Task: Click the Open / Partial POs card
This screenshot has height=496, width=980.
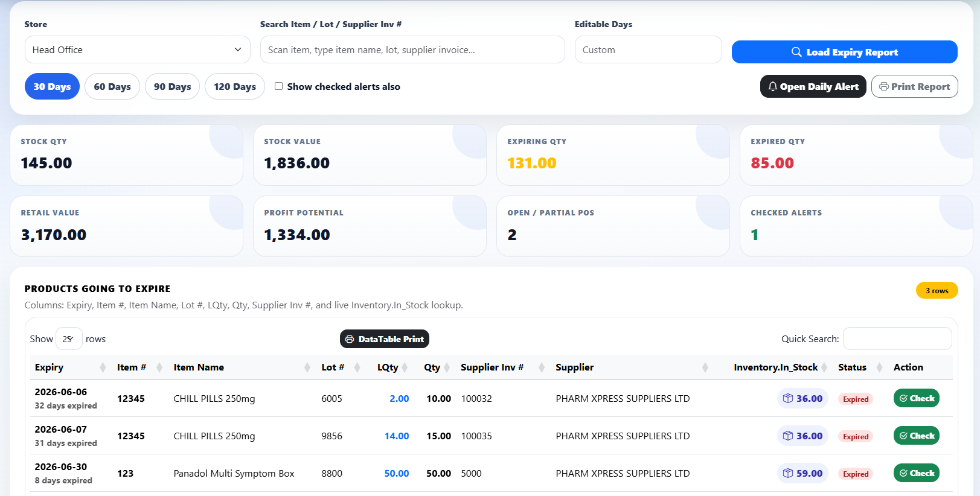Action: pyautogui.click(x=613, y=226)
